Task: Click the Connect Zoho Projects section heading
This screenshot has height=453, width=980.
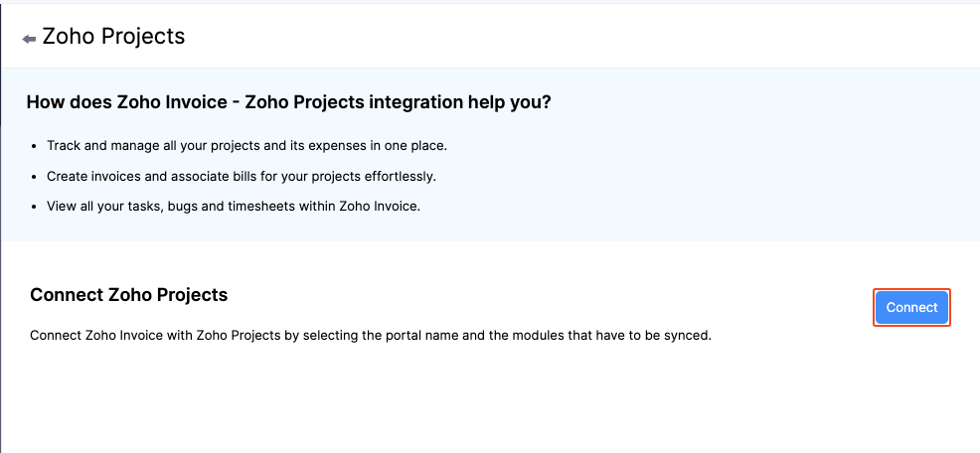Action: pyautogui.click(x=129, y=295)
